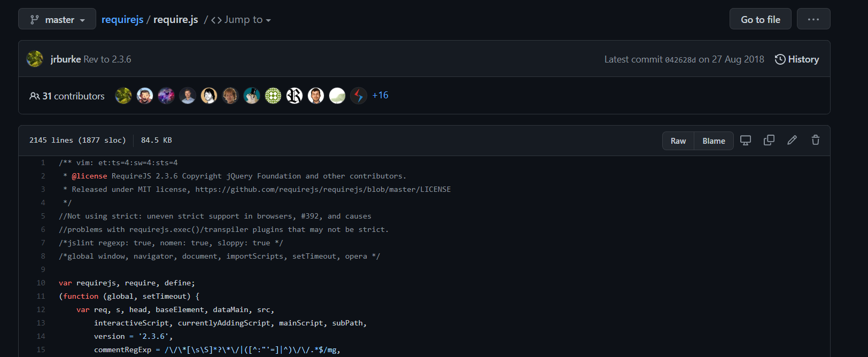This screenshot has height=357, width=868.
Task: Open the man-in-blue-shirt contributor avatar
Action: (x=188, y=96)
